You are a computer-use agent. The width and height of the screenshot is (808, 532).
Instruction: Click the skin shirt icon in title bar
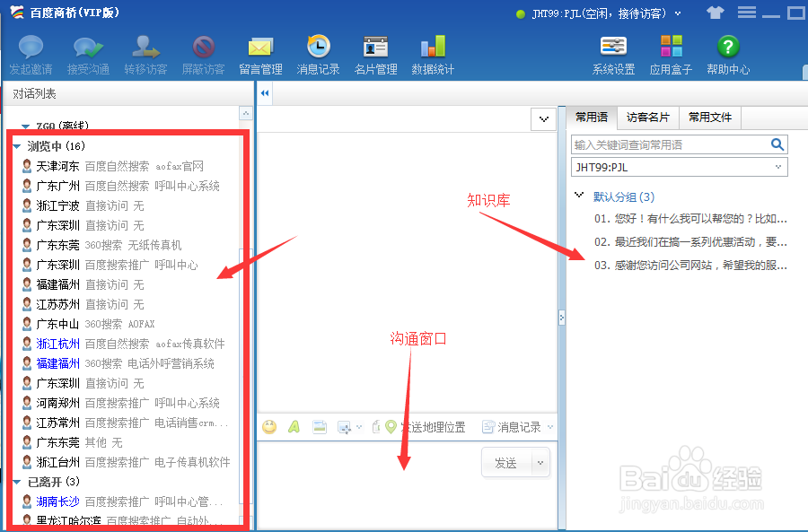(716, 13)
